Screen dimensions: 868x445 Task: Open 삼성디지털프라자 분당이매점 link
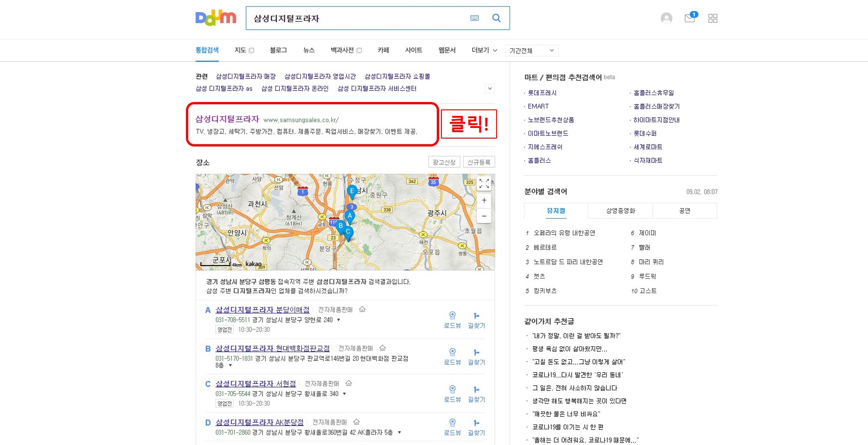[262, 310]
